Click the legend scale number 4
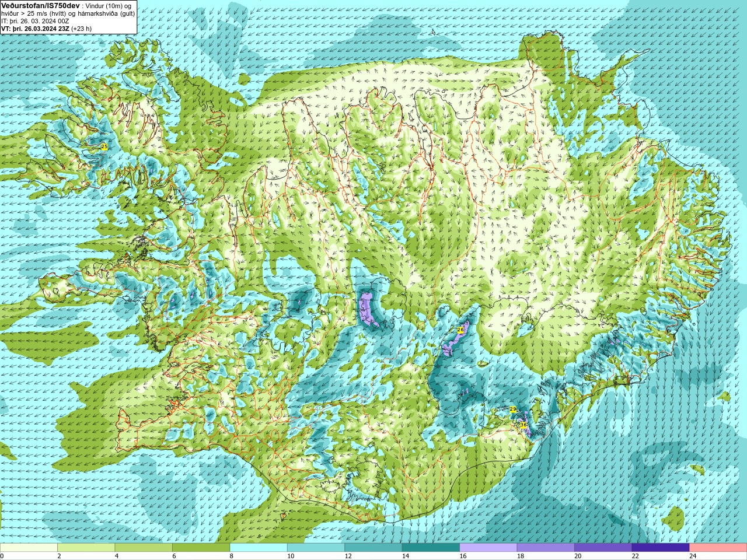The width and height of the screenshot is (747, 560). pos(117,556)
